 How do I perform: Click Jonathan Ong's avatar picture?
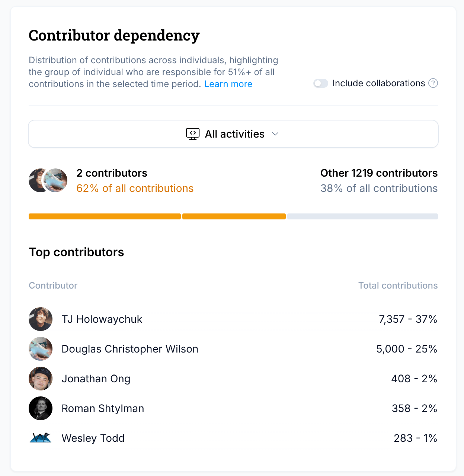tap(41, 379)
